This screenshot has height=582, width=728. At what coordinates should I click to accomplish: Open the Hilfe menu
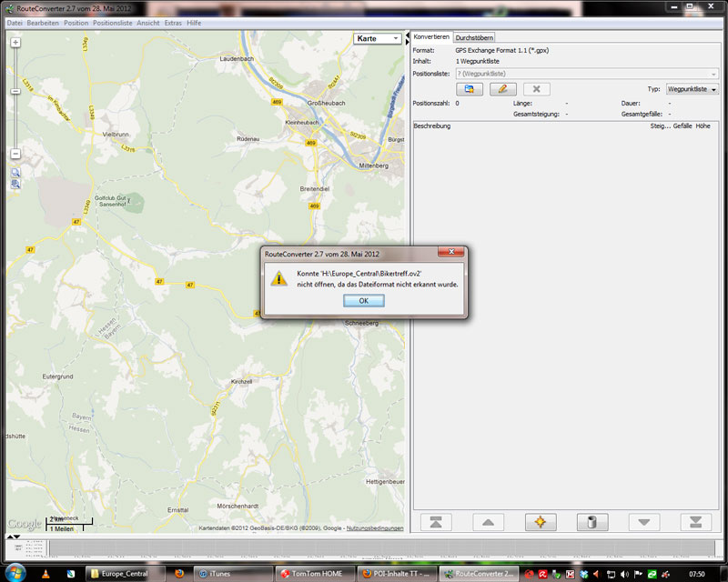(x=194, y=23)
